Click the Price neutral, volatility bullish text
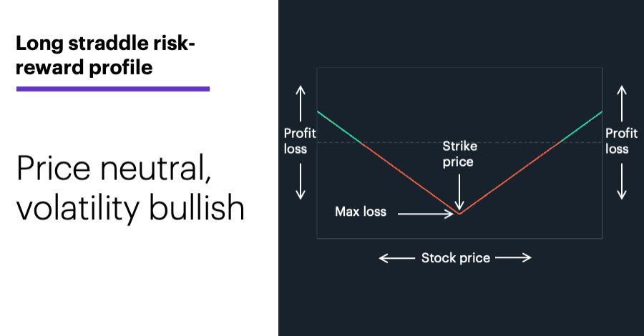 [x=131, y=188]
